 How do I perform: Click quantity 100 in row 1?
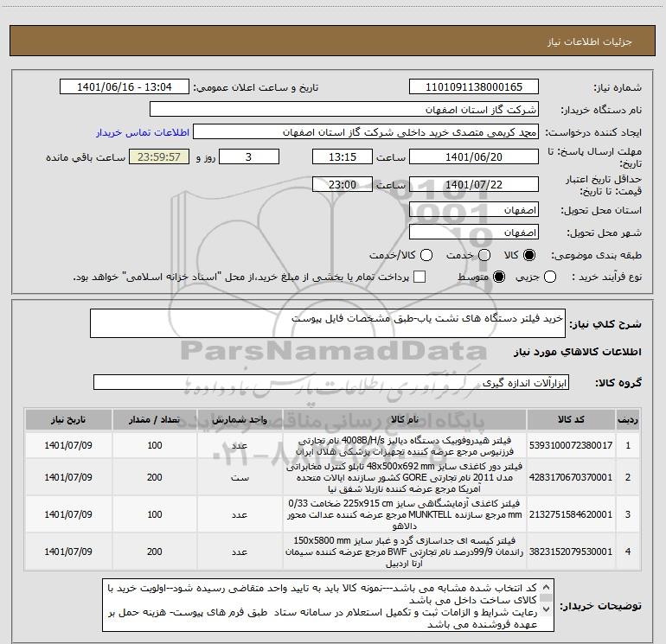point(155,445)
